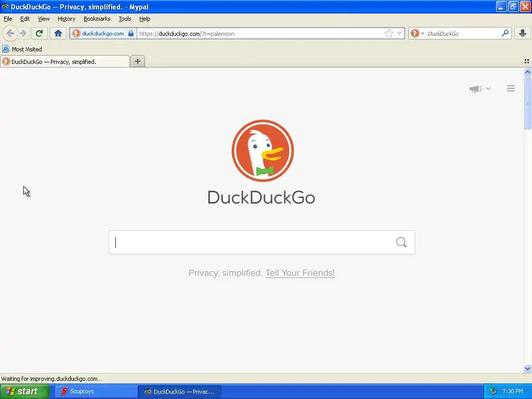
Task: Reload the page with the refresh icon
Action: pyautogui.click(x=39, y=33)
